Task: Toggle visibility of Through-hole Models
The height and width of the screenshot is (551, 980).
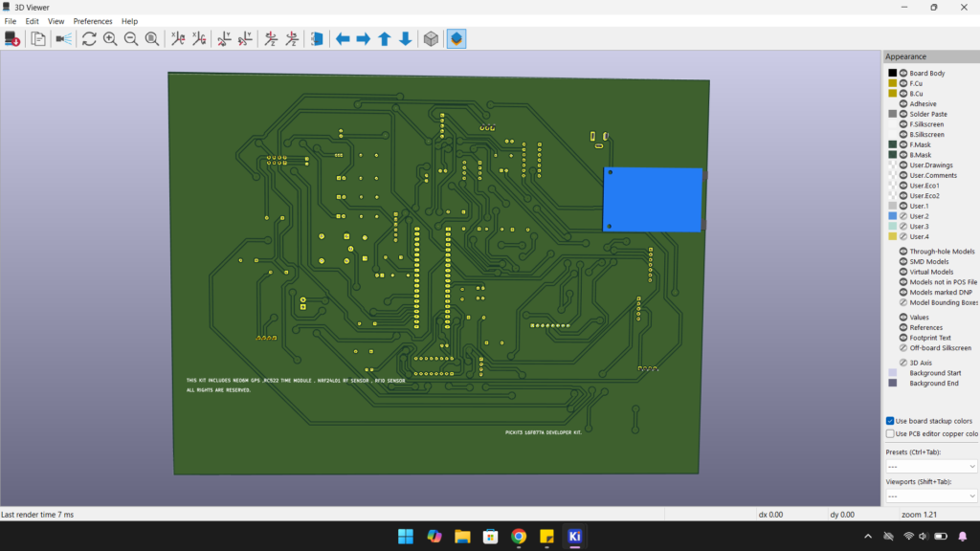Action: click(902, 252)
